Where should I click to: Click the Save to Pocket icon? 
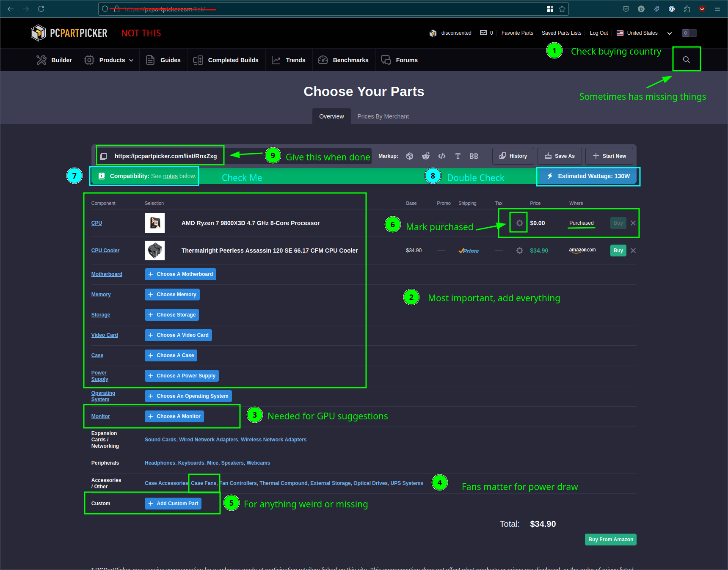626,9
